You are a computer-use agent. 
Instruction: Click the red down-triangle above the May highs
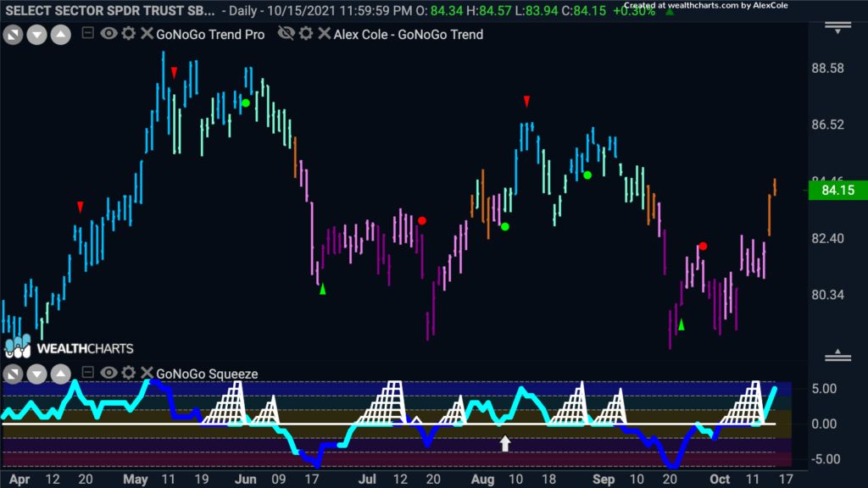click(175, 73)
